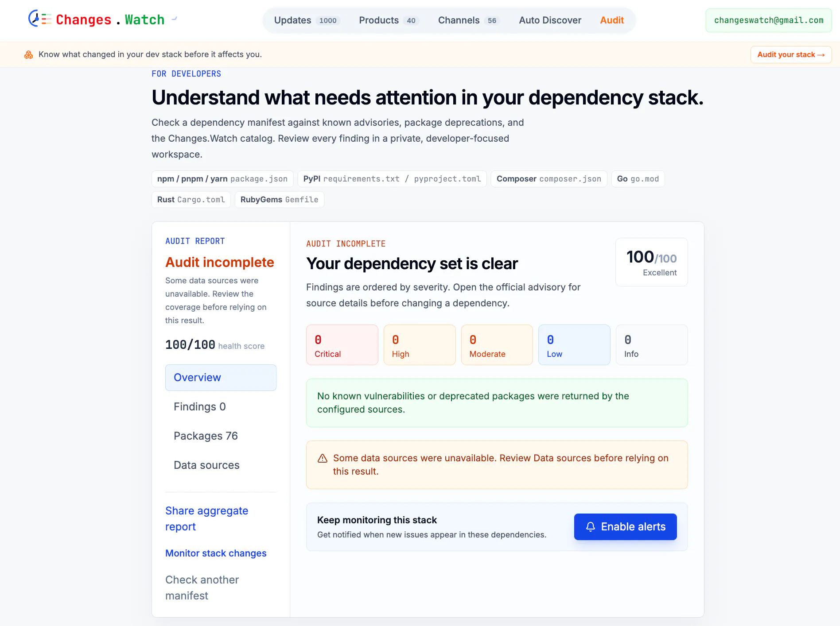Screen dimensions: 840x626
Task: Click the 'Know what changed in your dev stack' banner text
Action: point(150,54)
